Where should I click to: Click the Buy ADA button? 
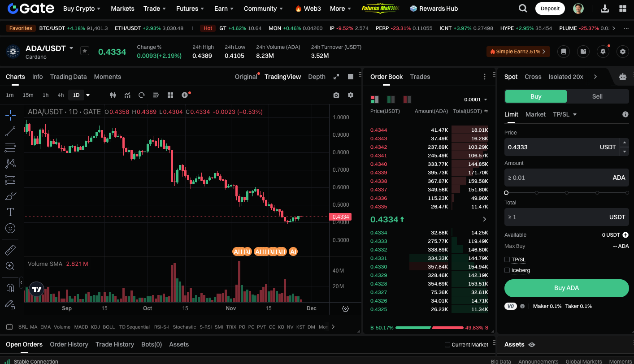(567, 288)
